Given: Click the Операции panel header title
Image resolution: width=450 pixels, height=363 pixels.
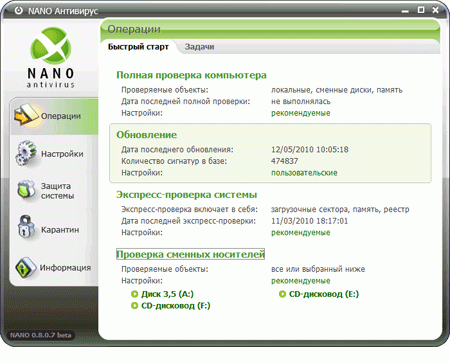Looking at the screenshot, I should (134, 29).
